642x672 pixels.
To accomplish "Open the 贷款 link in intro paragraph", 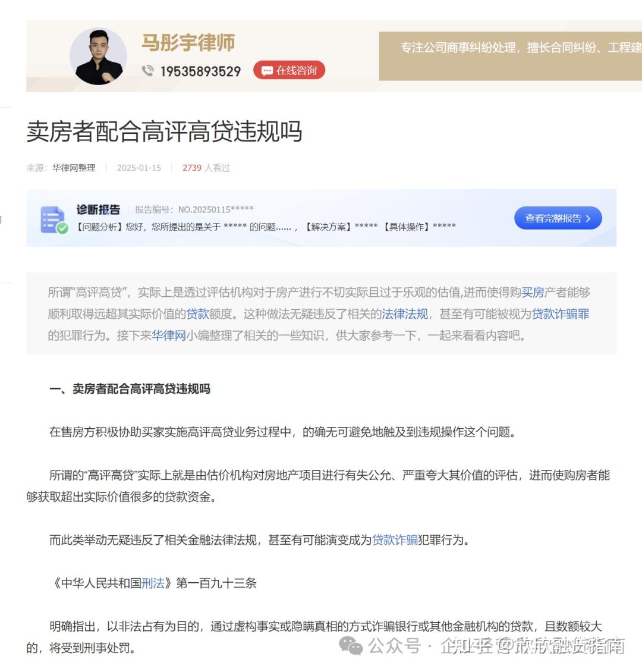I will pyautogui.click(x=197, y=314).
